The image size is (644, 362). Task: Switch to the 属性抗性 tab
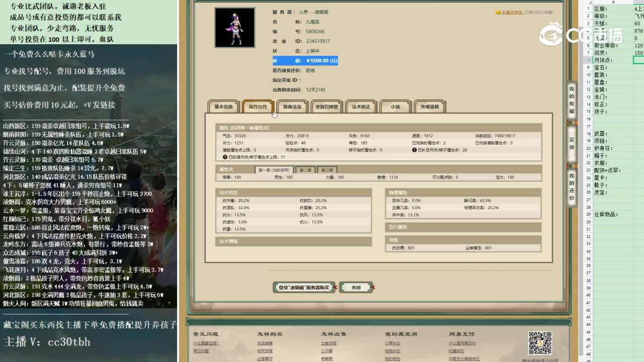tap(258, 107)
